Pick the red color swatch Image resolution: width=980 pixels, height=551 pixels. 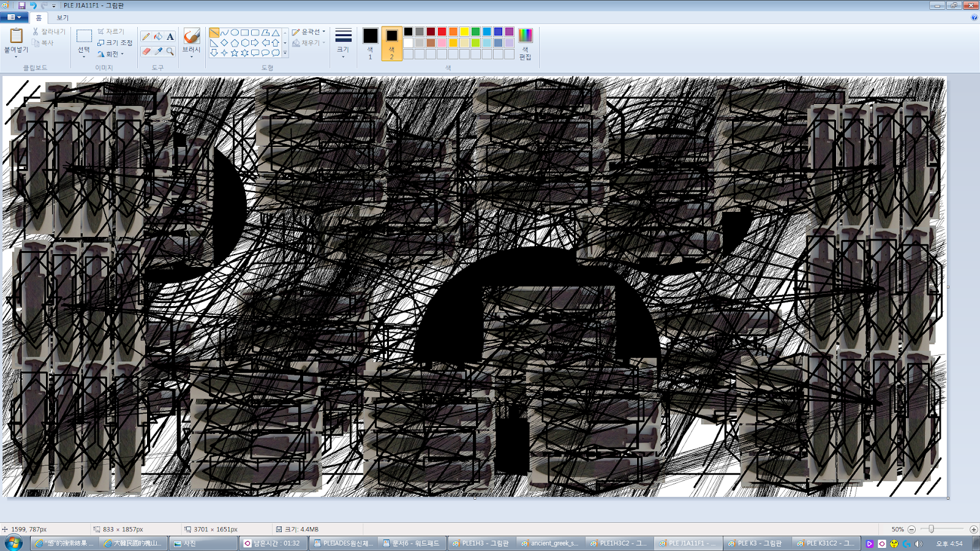pos(442,32)
